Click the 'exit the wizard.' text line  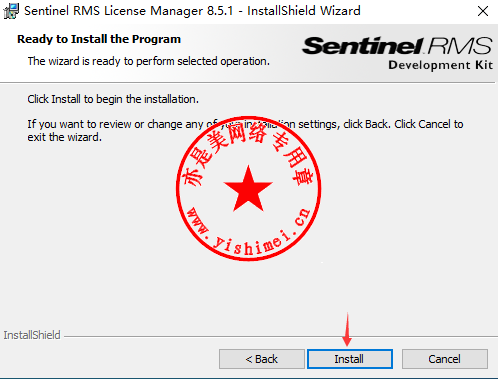pos(65,137)
